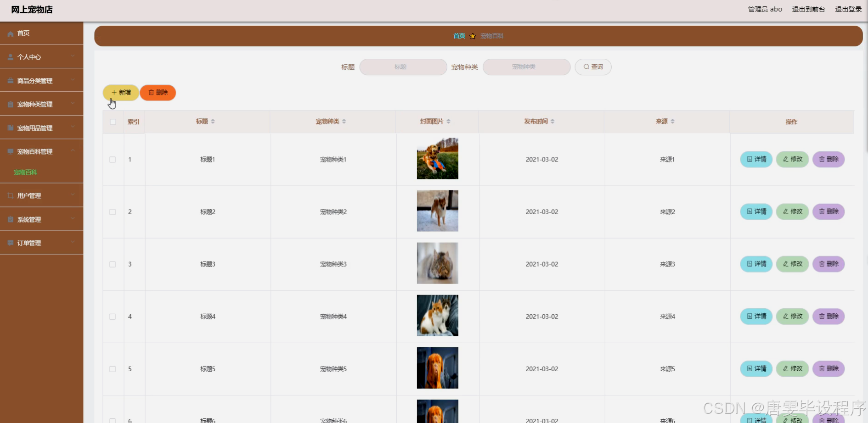Click 首页 breadcrumb link

(459, 36)
